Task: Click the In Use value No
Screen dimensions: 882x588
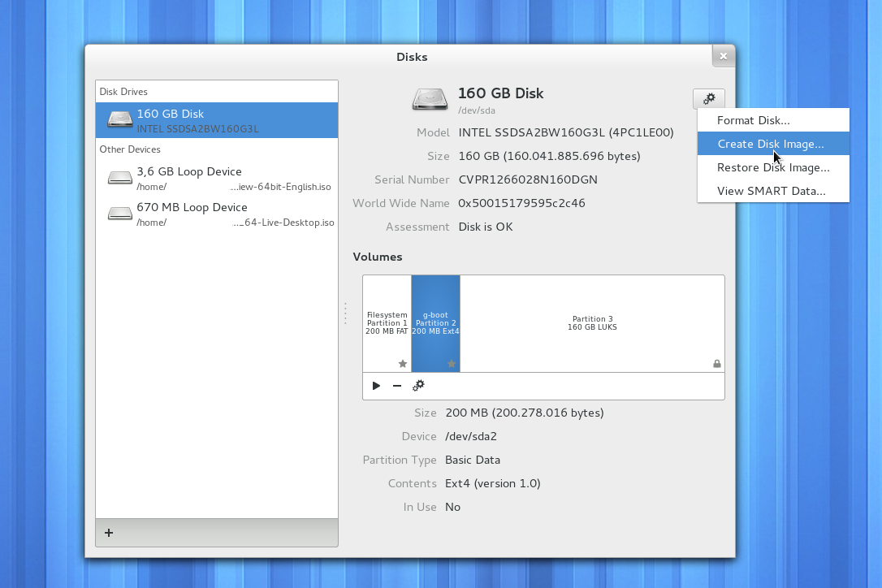Action: [x=453, y=507]
